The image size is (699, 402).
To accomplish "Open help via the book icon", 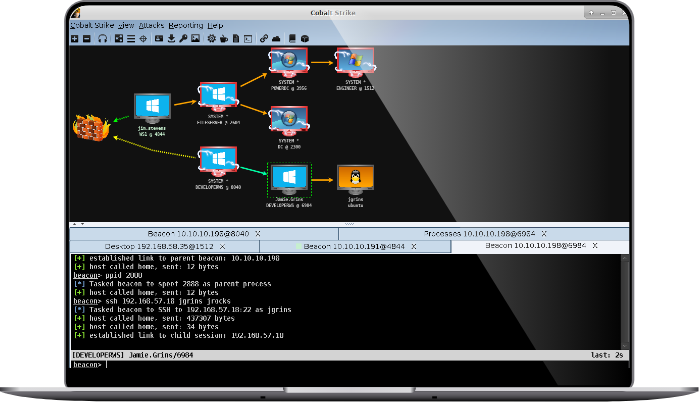I will click(x=292, y=39).
